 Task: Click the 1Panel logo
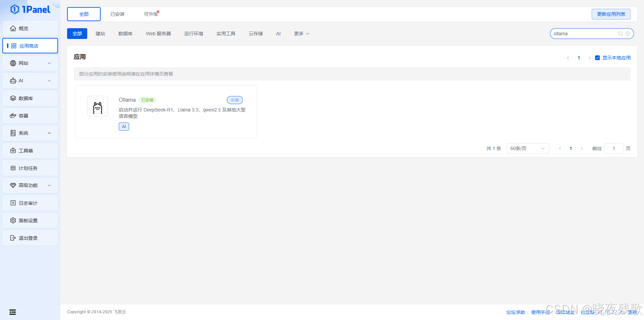tap(30, 9)
